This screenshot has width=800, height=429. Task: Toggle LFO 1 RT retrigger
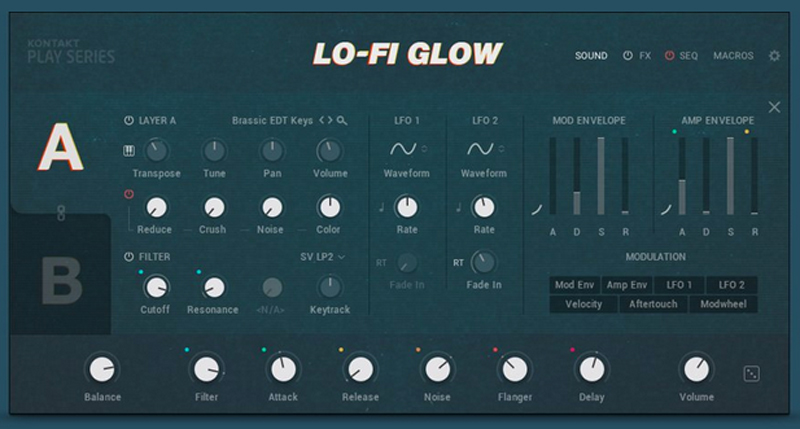coord(381,263)
